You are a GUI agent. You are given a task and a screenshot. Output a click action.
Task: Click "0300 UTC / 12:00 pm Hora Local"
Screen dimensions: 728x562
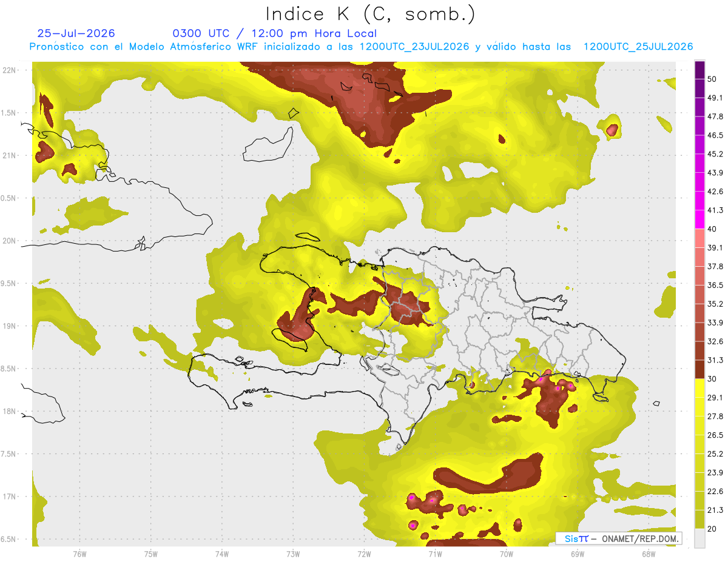pos(275,33)
